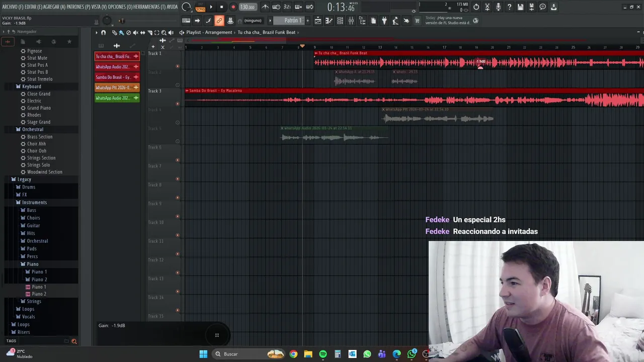Image resolution: width=644 pixels, height=362 pixels.
Task: Open the PATRONES menu
Action: click(x=78, y=7)
